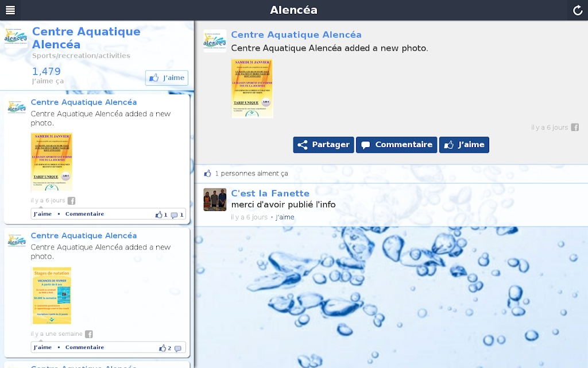Viewport: 588px width, 368px height.
Task: Click 'Sports/recreation/activities' category text
Action: pos(81,56)
